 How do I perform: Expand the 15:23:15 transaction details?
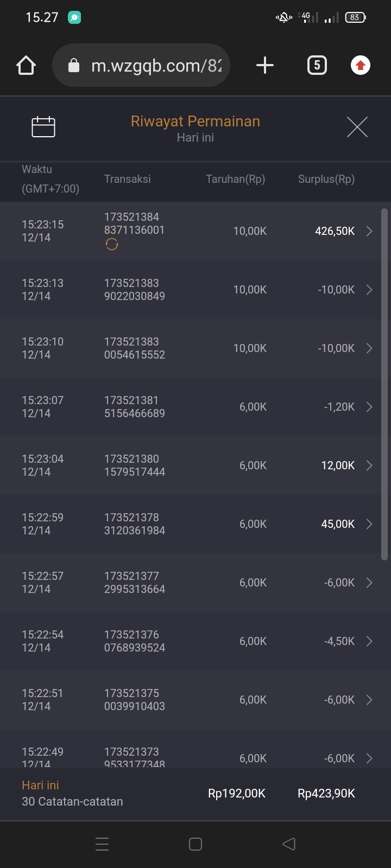369,231
